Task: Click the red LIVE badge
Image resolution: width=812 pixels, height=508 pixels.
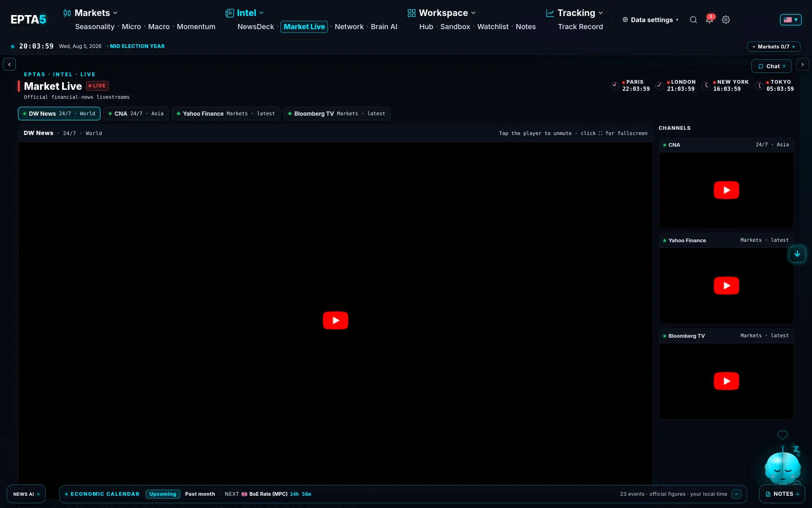Action: point(97,86)
